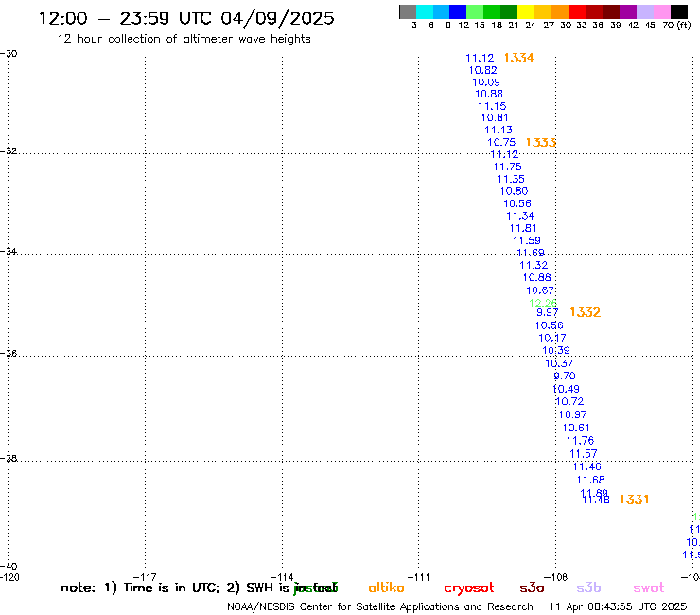Select the -111 longitude axis label

(x=419, y=577)
